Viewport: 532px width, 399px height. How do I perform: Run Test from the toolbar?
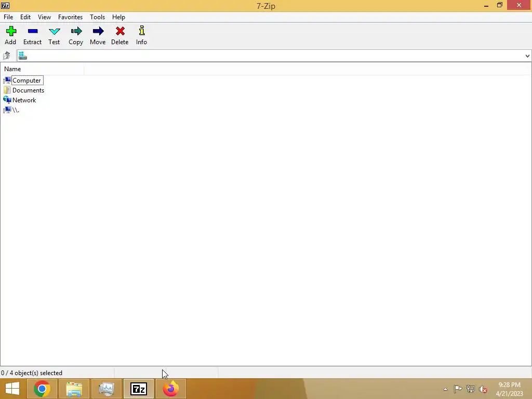[54, 35]
